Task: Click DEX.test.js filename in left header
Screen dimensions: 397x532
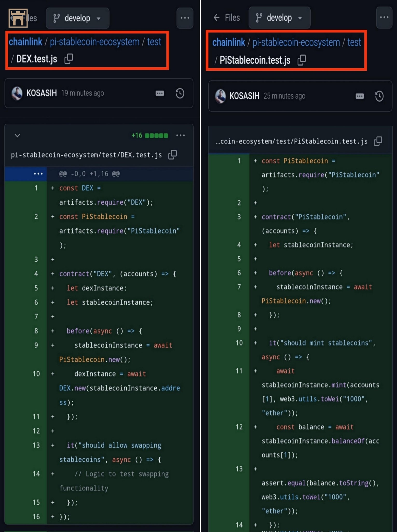Action: [37, 59]
